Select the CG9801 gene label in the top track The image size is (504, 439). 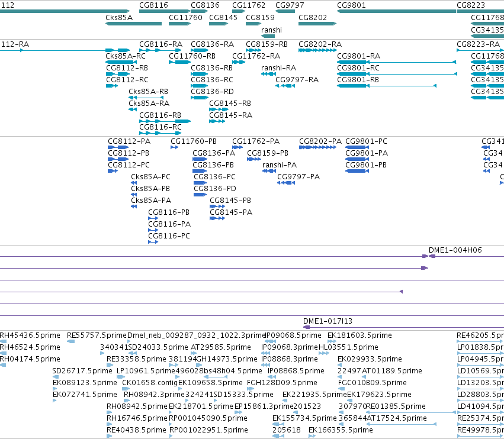tap(351, 5)
